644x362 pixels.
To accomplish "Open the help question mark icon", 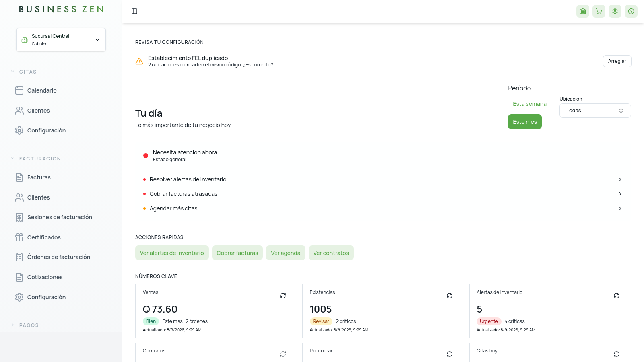I will pos(631,11).
